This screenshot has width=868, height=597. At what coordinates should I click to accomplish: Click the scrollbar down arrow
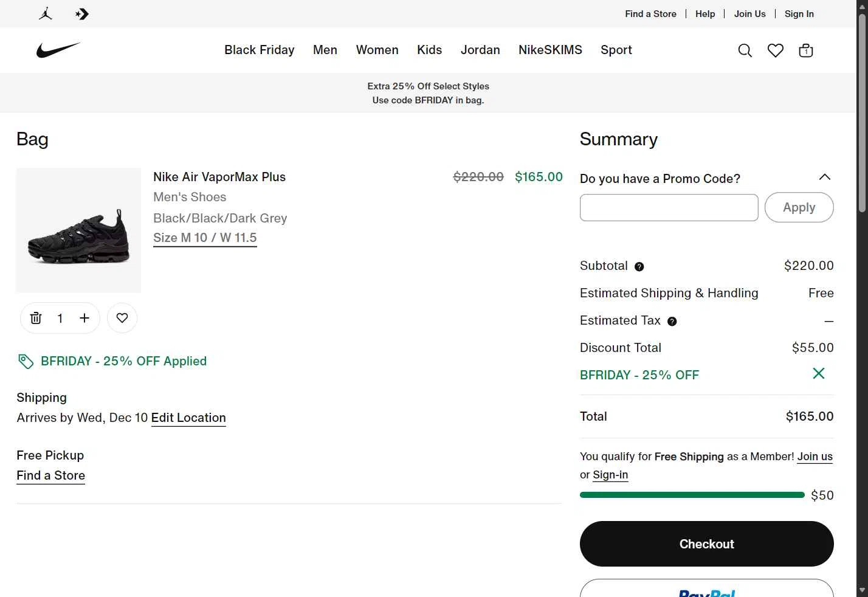tap(862, 590)
